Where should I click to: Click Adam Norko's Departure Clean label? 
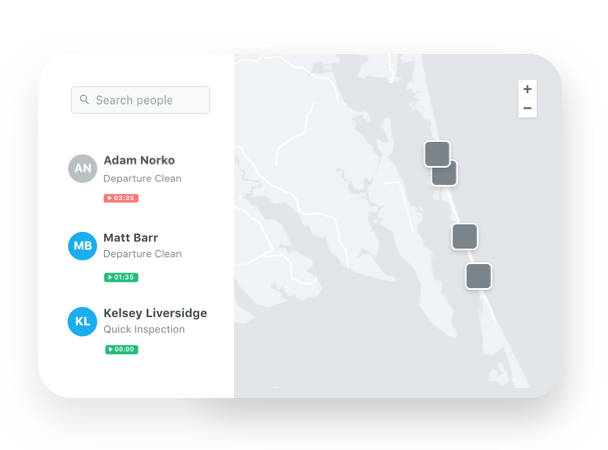[x=142, y=179]
